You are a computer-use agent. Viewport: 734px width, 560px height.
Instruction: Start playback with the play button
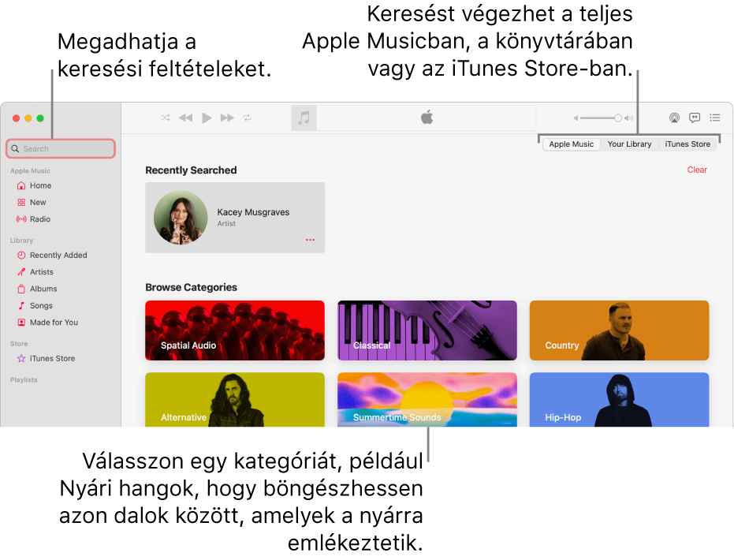point(207,118)
